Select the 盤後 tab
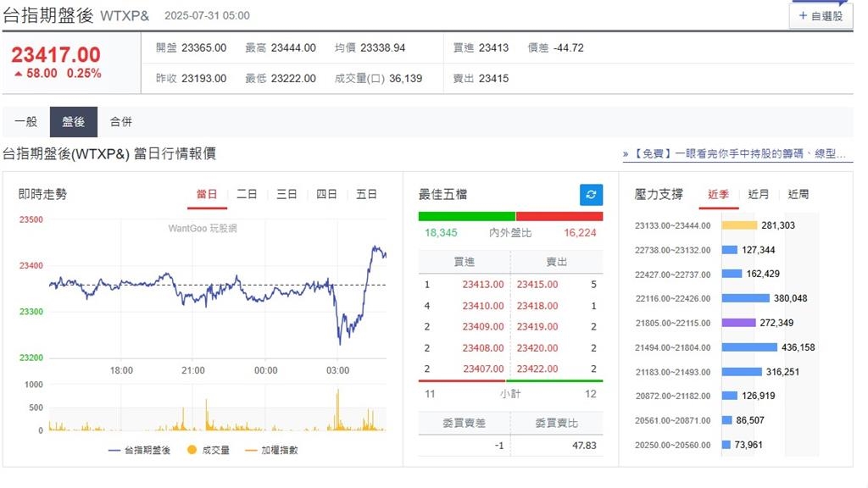The image size is (868, 488). 74,122
